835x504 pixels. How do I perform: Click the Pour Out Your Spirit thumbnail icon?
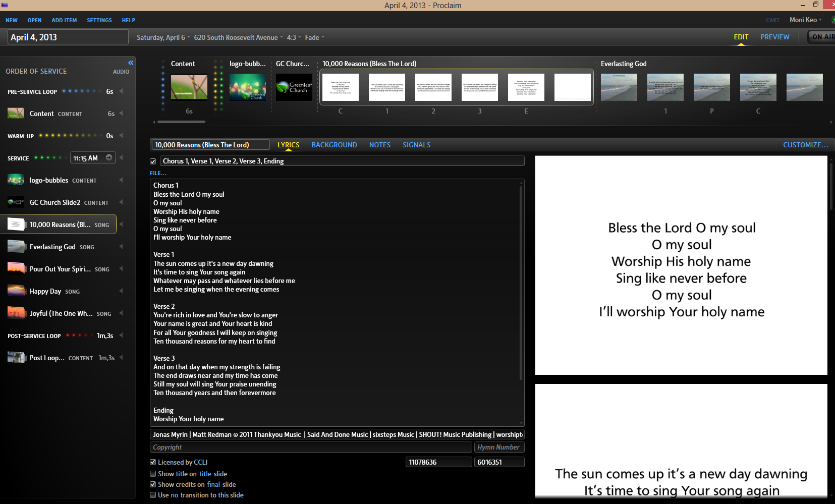click(16, 268)
